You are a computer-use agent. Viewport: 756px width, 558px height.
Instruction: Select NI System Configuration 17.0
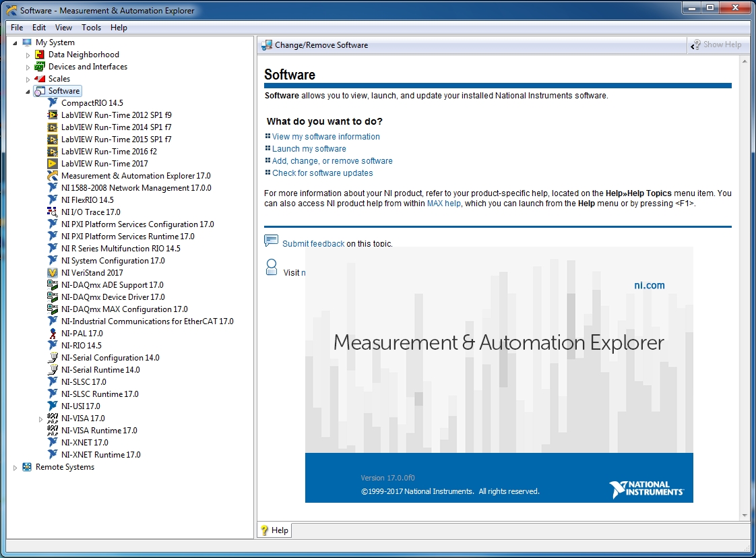(x=113, y=260)
